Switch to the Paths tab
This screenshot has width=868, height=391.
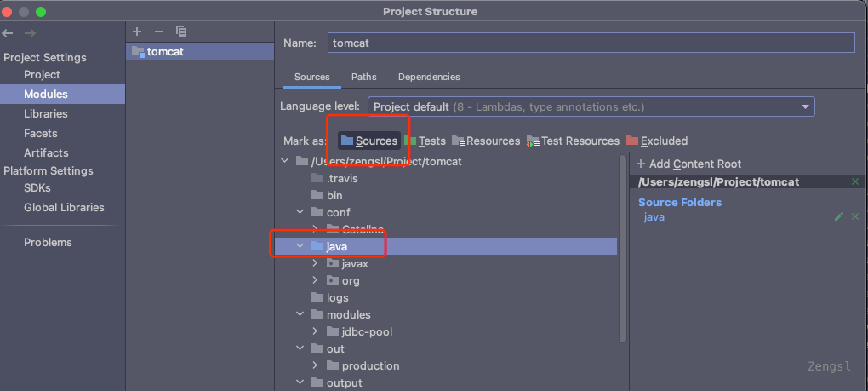click(363, 77)
